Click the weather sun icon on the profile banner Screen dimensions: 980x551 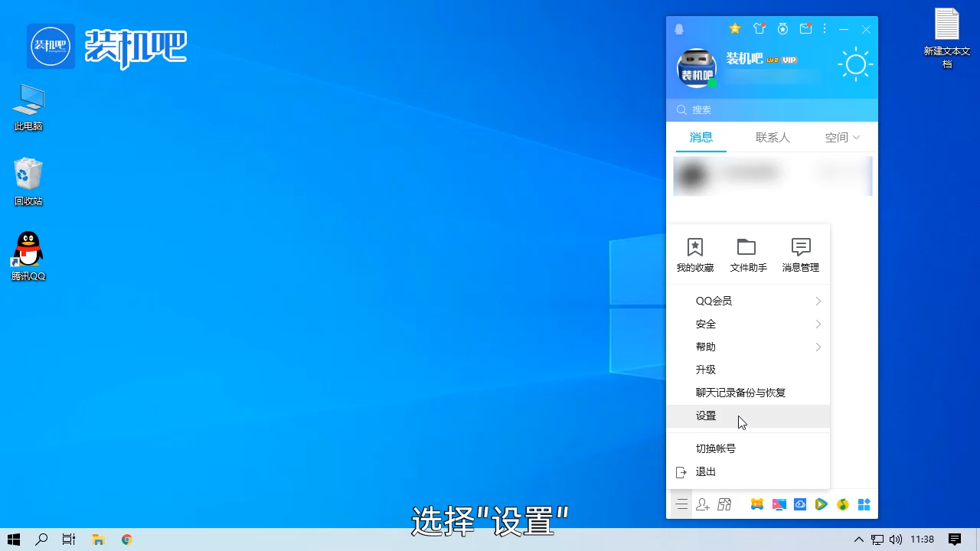855,64
